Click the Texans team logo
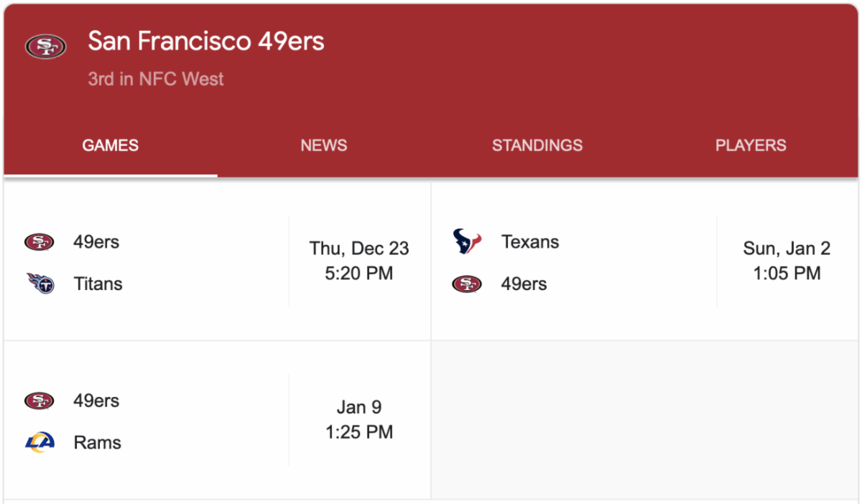Screen dimensions: 862x504 tap(467, 242)
